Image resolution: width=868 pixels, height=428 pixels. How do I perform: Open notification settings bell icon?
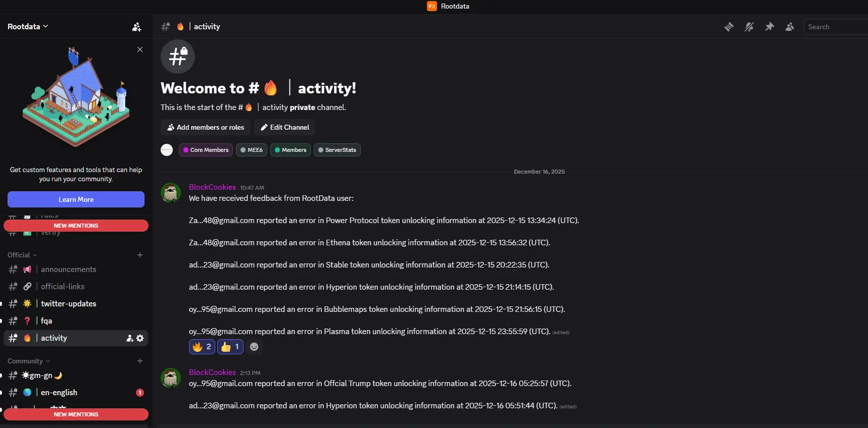pyautogui.click(x=749, y=27)
